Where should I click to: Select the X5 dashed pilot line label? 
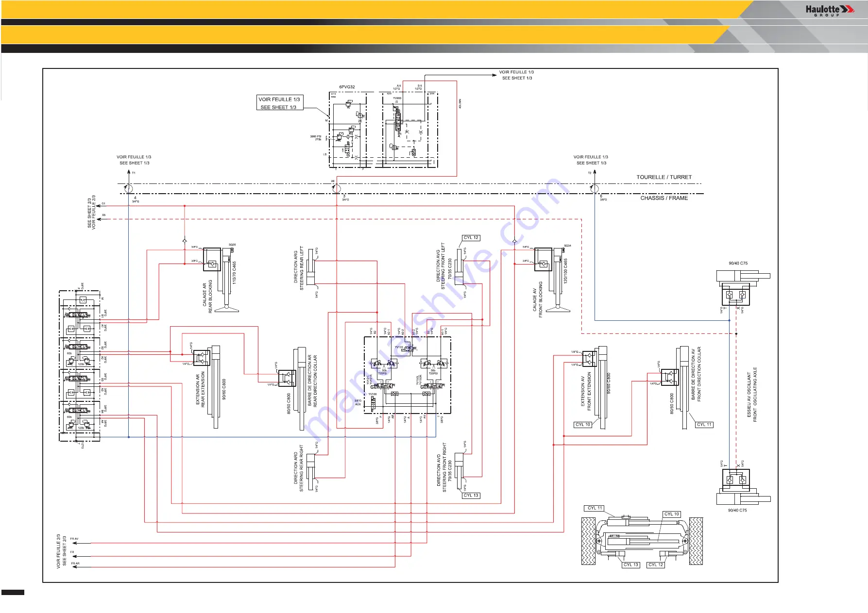coord(104,215)
